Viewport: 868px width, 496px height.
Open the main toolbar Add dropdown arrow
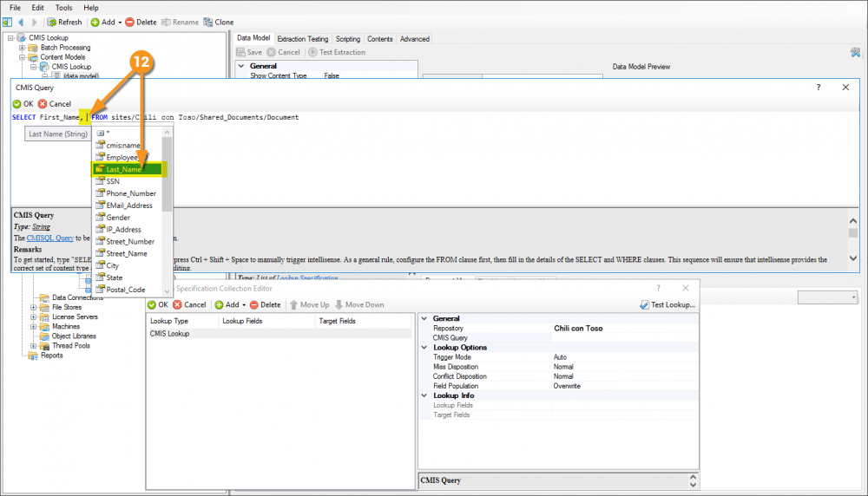(x=120, y=23)
